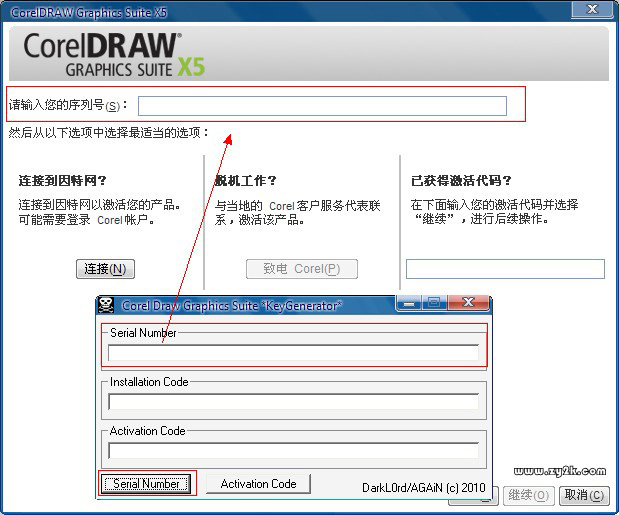Click the Serial Number button in KeyGenerator

coord(146,483)
